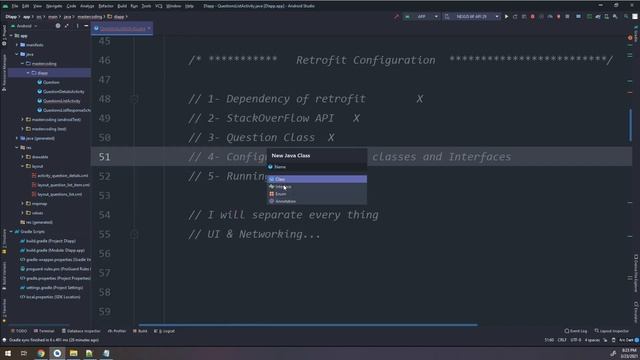640x360 pixels.
Task: Click the Name field in New Java Class
Action: tap(317, 167)
